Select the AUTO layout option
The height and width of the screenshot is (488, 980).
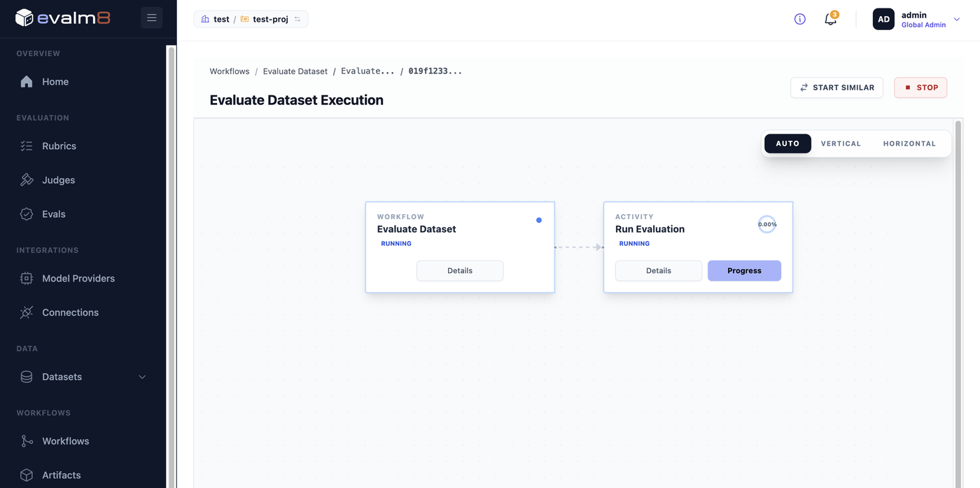tap(787, 144)
